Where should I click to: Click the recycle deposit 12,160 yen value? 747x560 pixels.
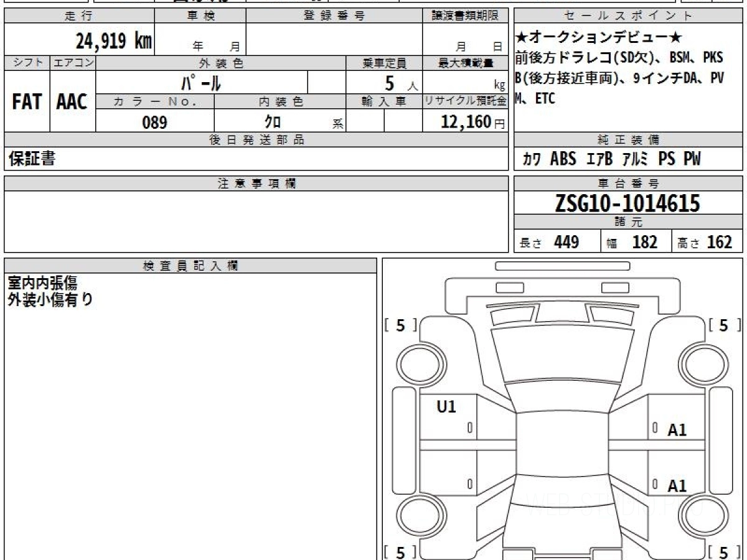coord(466,122)
